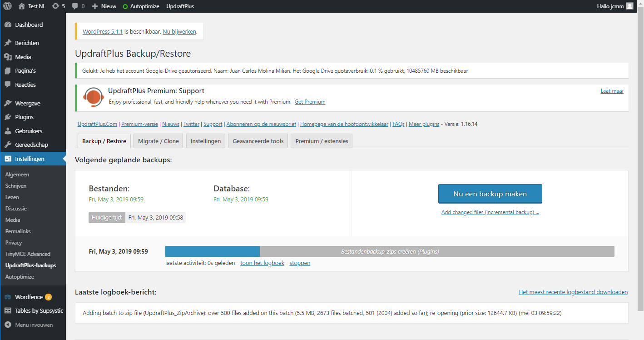The height and width of the screenshot is (340, 644).
Task: Click the Wordfence orange notification badge
Action: coord(49,297)
